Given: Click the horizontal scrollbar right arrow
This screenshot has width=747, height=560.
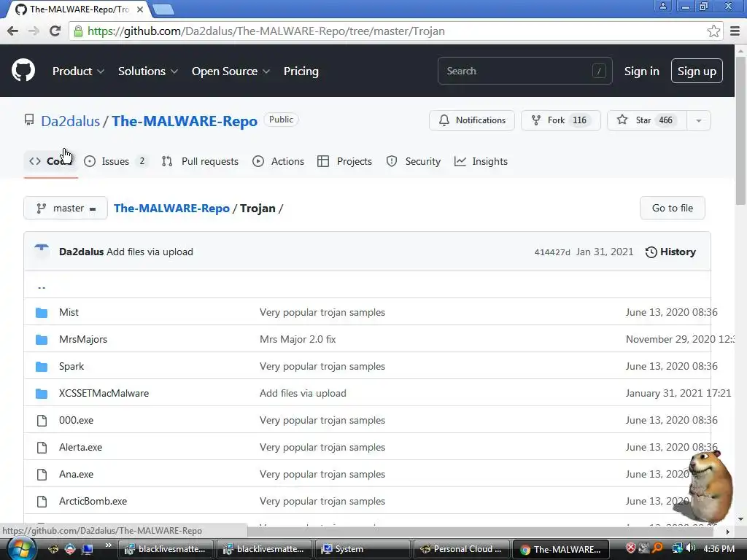Looking at the screenshot, I should click(727, 531).
